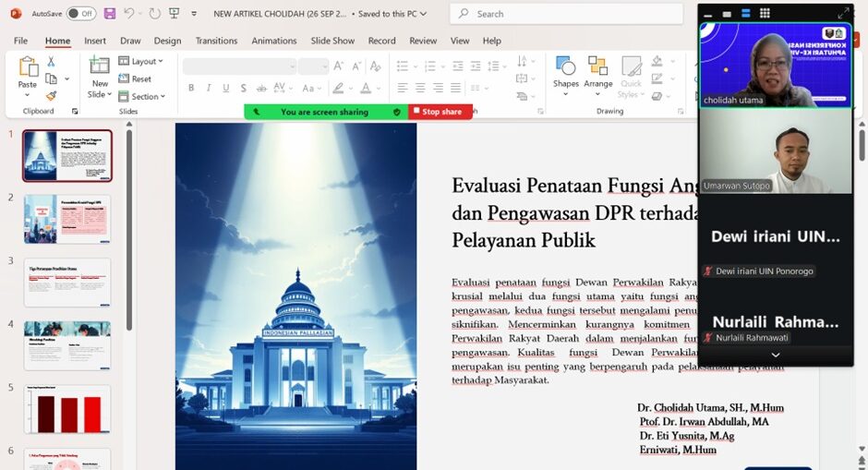Expand more participants chevron in video panel
This screenshot has width=868, height=470.
pos(775,355)
